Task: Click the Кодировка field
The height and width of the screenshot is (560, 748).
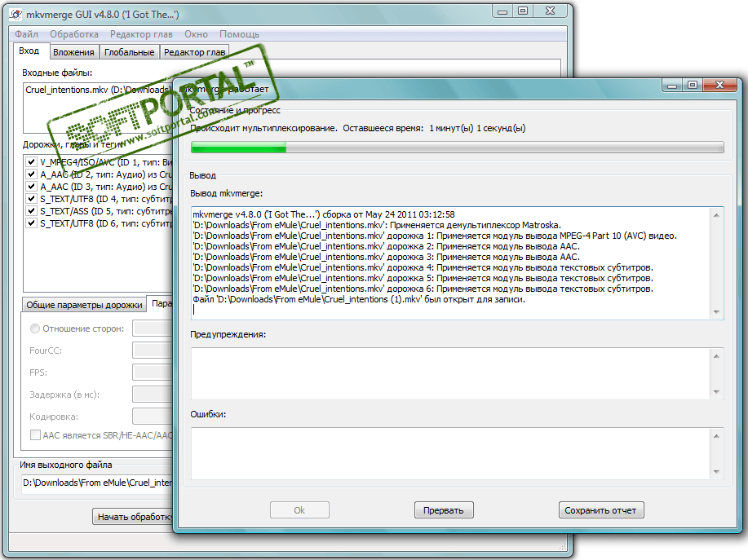Action: point(153,416)
